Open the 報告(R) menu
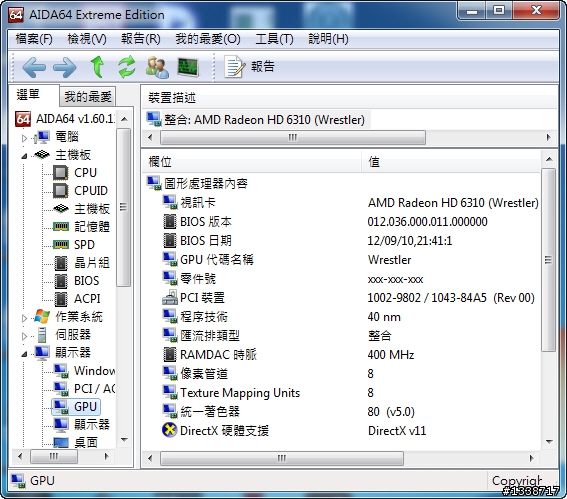567x499 pixels. pos(141,39)
